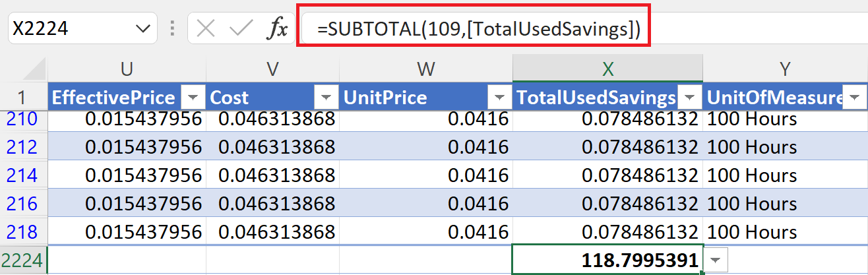
Task: Select the total row 2224 header
Action: [x=23, y=261]
